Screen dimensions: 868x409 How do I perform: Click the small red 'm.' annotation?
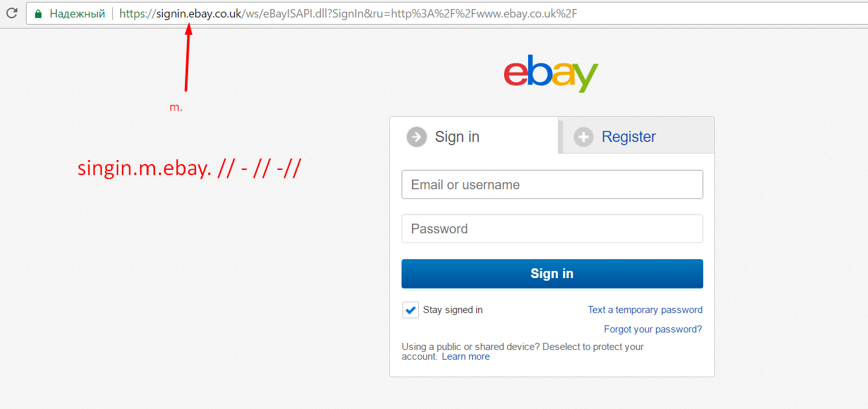pyautogui.click(x=176, y=108)
